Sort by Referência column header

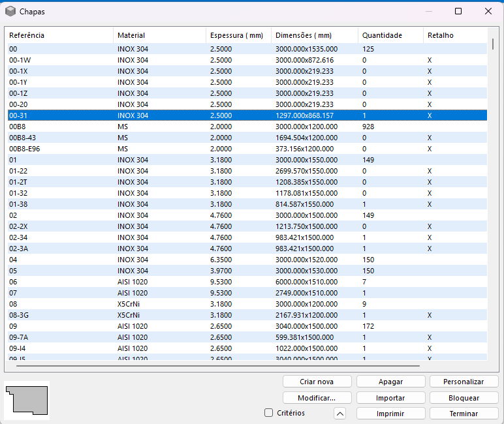(x=60, y=35)
